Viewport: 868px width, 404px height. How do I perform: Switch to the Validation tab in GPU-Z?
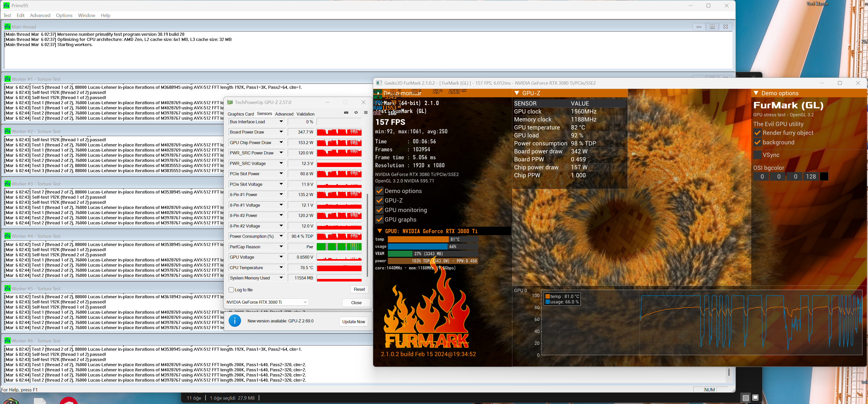click(x=305, y=114)
